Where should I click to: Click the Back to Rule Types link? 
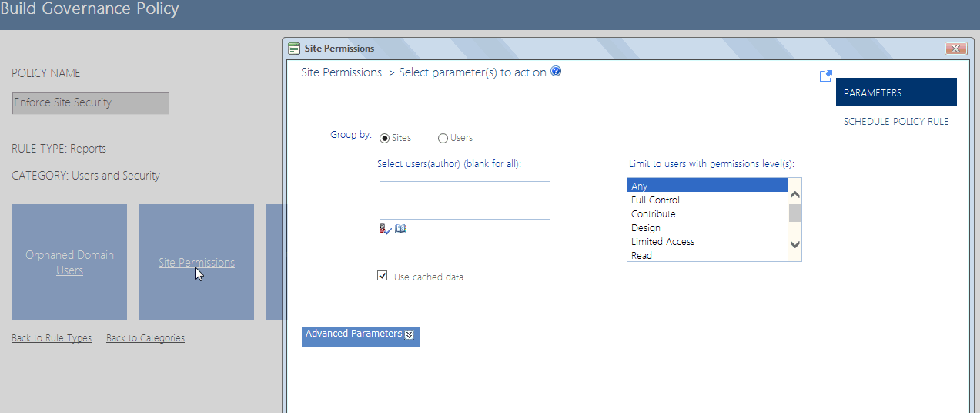tap(52, 338)
